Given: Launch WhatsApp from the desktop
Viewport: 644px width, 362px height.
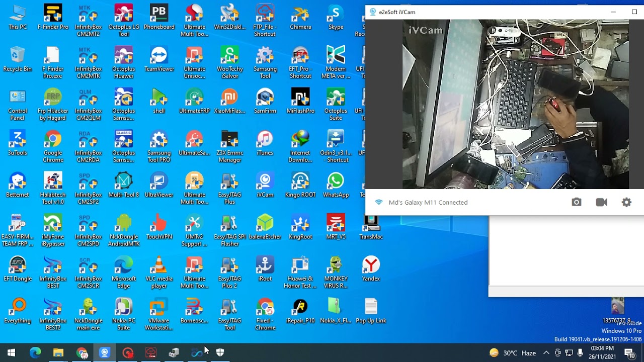Looking at the screenshot, I should point(336,185).
